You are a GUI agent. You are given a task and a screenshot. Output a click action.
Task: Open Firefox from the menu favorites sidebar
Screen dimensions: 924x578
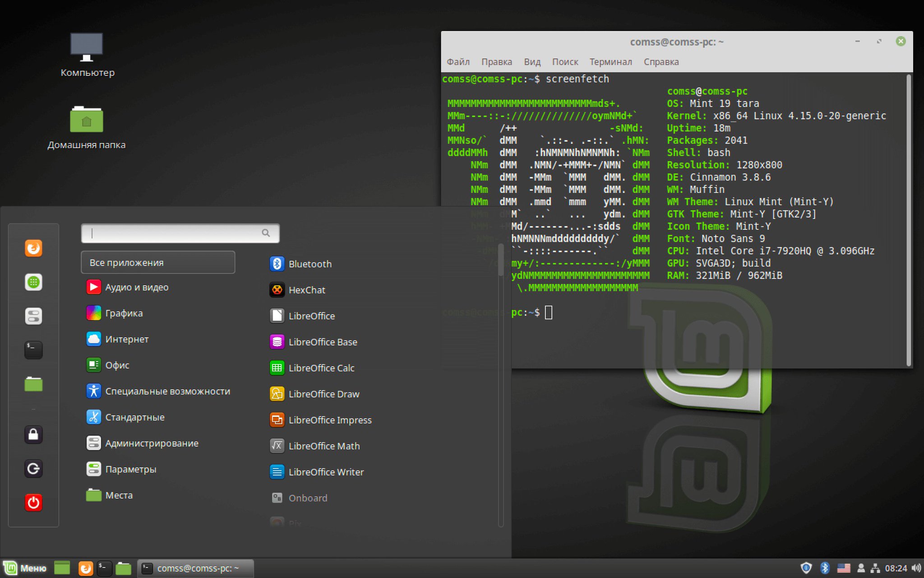[33, 248]
